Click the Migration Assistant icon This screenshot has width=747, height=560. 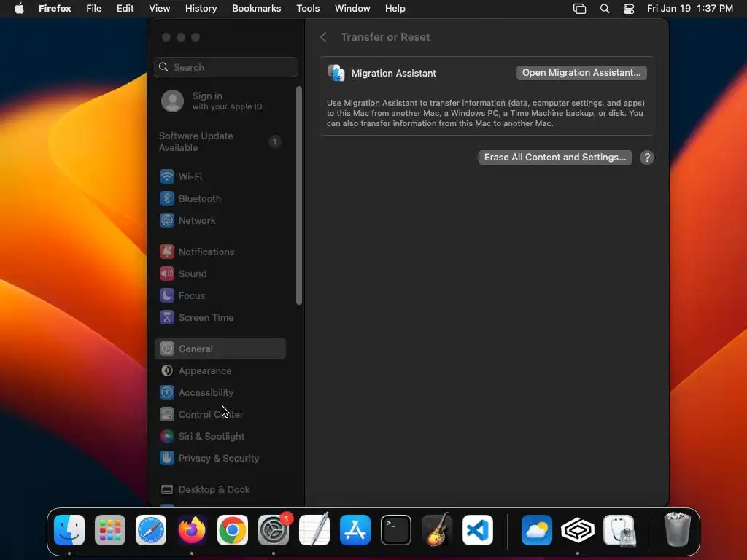pos(336,74)
